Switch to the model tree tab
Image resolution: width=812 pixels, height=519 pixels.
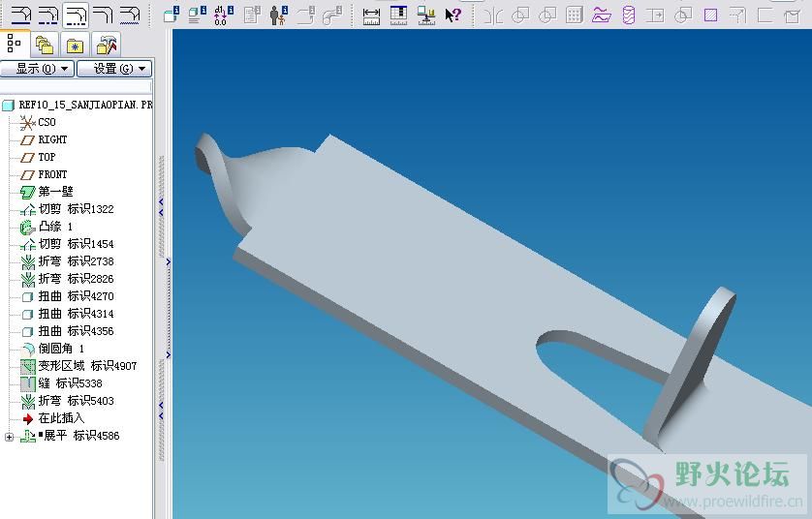(x=15, y=44)
